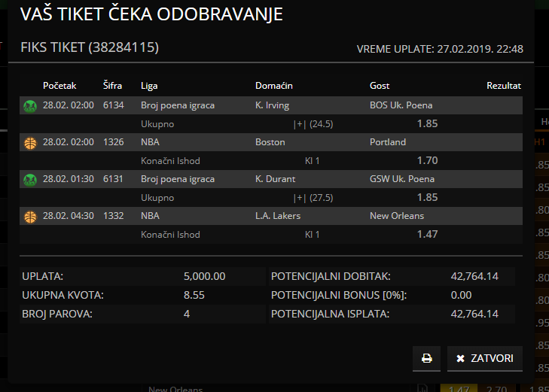549x392 pixels.
Task: Click the L.A. Lakers home team cell
Action: click(278, 216)
